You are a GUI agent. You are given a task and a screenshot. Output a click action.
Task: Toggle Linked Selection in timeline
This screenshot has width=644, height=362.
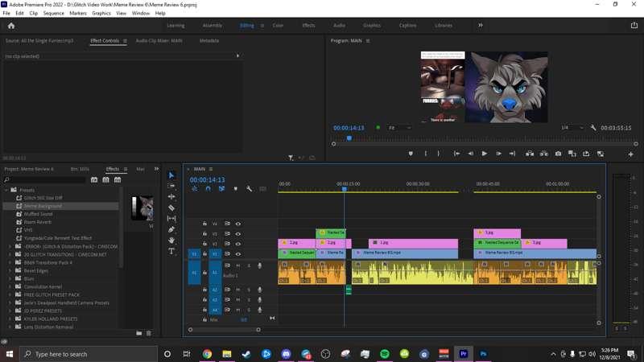[x=222, y=189]
